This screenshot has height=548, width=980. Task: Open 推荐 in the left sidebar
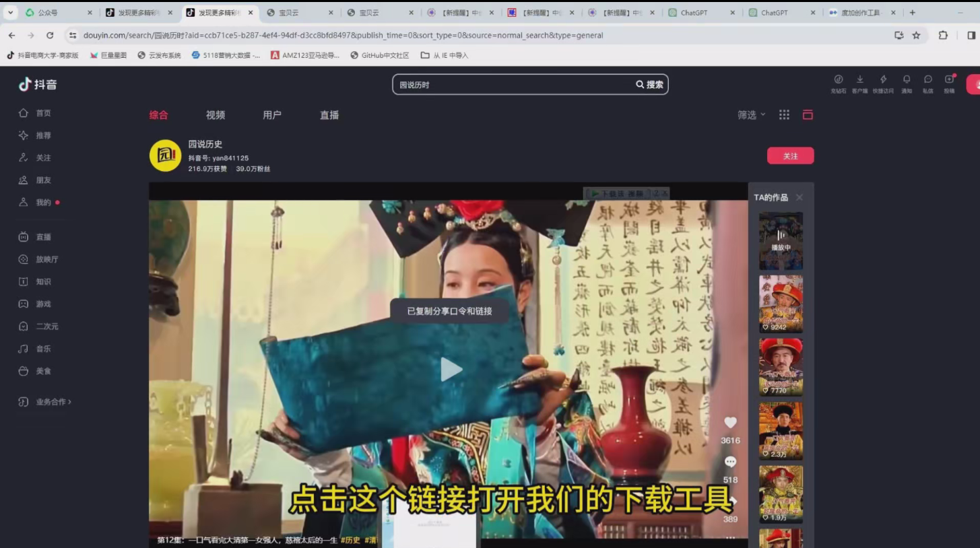tap(34, 135)
